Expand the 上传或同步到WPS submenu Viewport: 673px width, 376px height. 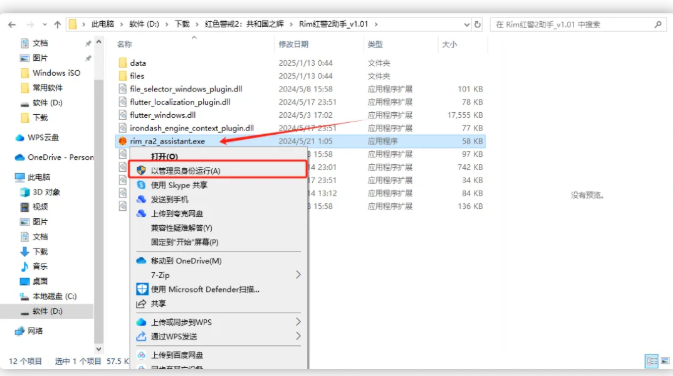click(x=298, y=322)
